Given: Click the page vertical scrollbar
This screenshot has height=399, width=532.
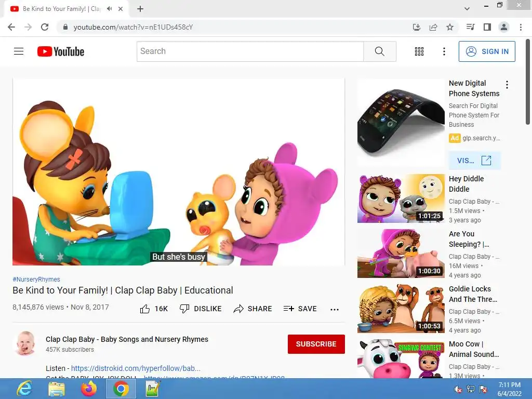Looking at the screenshot, I should click(528, 82).
